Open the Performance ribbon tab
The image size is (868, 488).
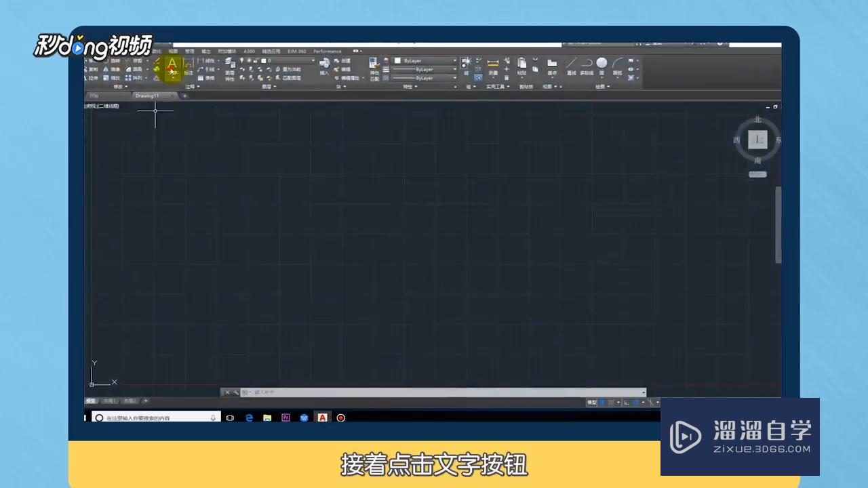click(327, 51)
